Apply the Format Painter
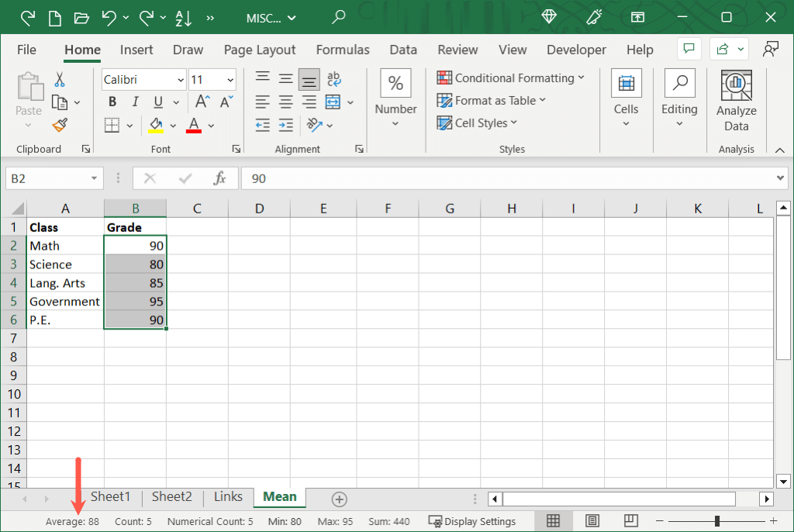The height and width of the screenshot is (532, 794). (57, 125)
